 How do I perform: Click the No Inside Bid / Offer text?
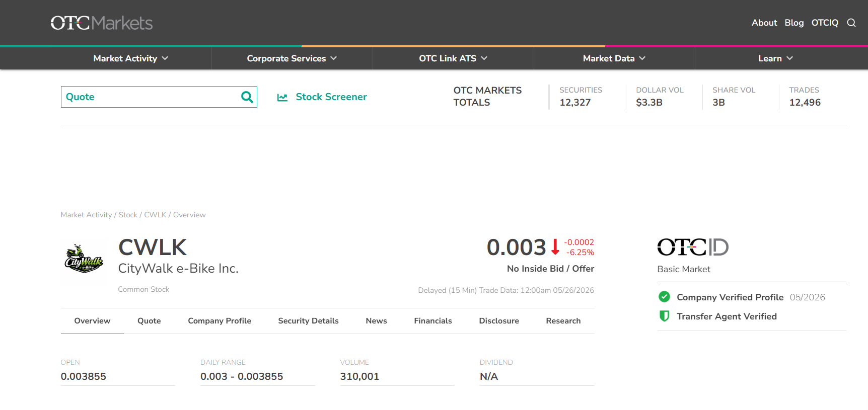point(550,269)
